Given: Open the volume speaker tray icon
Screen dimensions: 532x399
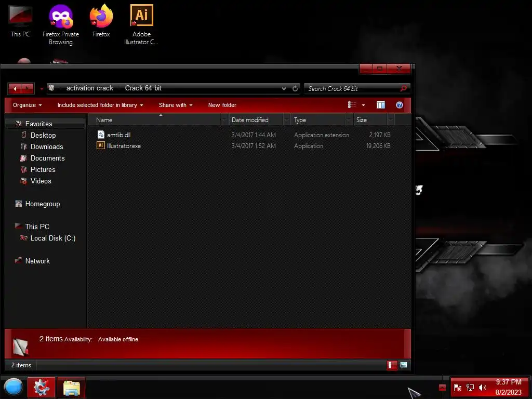Looking at the screenshot, I should 482,388.
